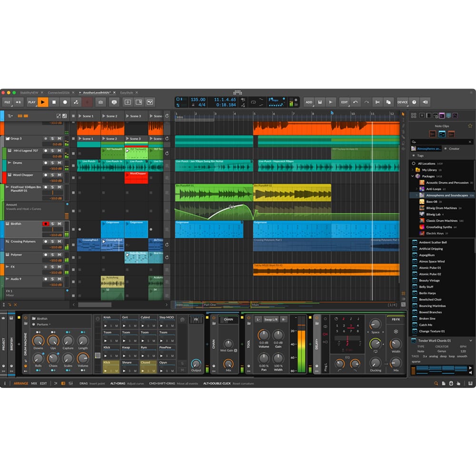Viewport: 476px width, 476px height.
Task: Click the search magnifier in bottom bar
Action: [x=436, y=383]
